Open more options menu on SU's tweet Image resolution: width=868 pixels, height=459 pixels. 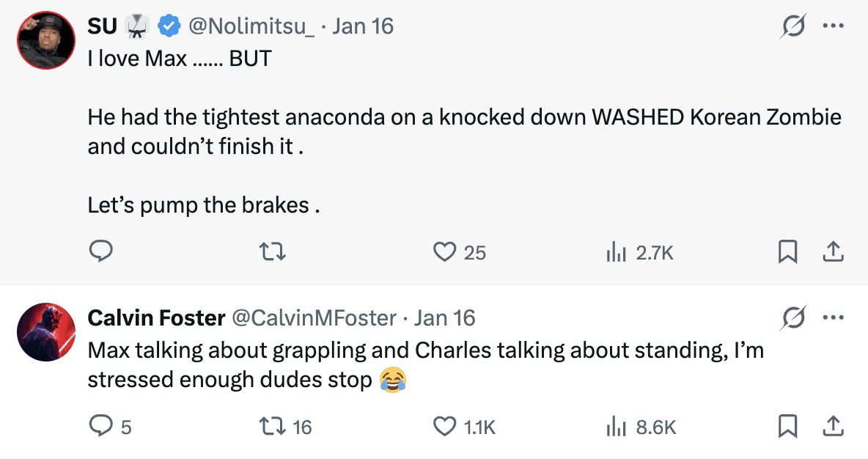[833, 26]
